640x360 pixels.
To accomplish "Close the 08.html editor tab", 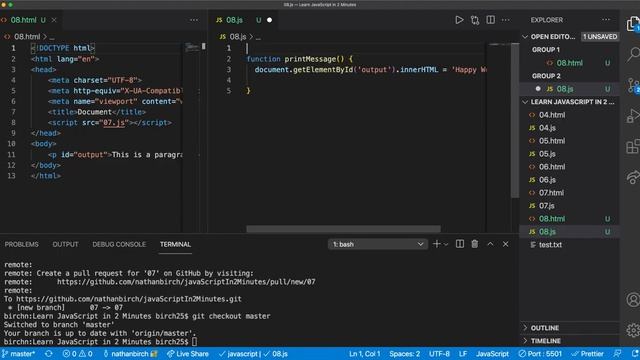I will 54,20.
